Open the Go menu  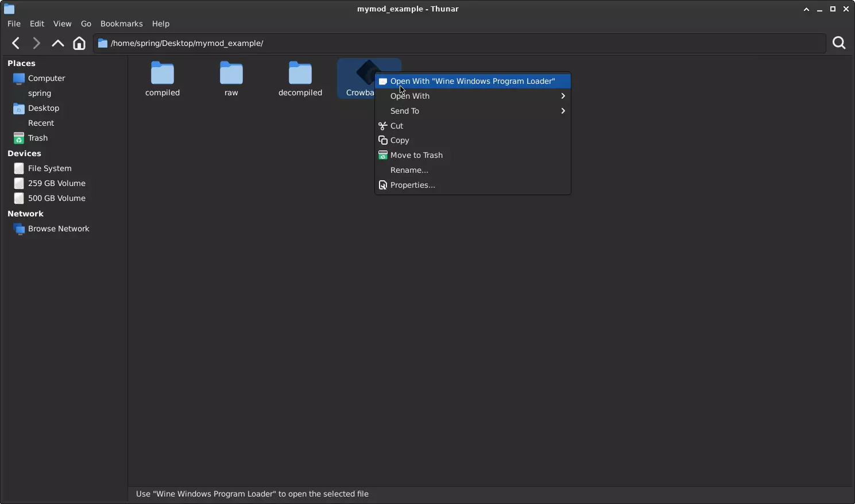[x=86, y=24]
